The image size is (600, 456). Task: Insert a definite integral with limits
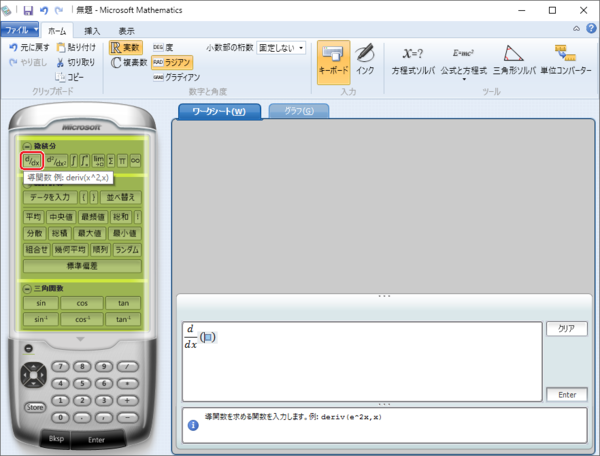point(85,161)
